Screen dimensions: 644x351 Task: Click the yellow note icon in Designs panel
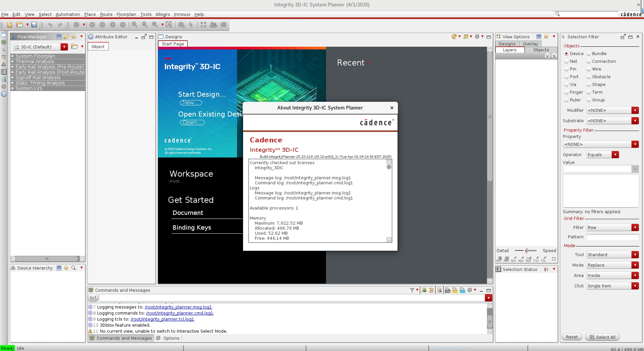coord(466,37)
